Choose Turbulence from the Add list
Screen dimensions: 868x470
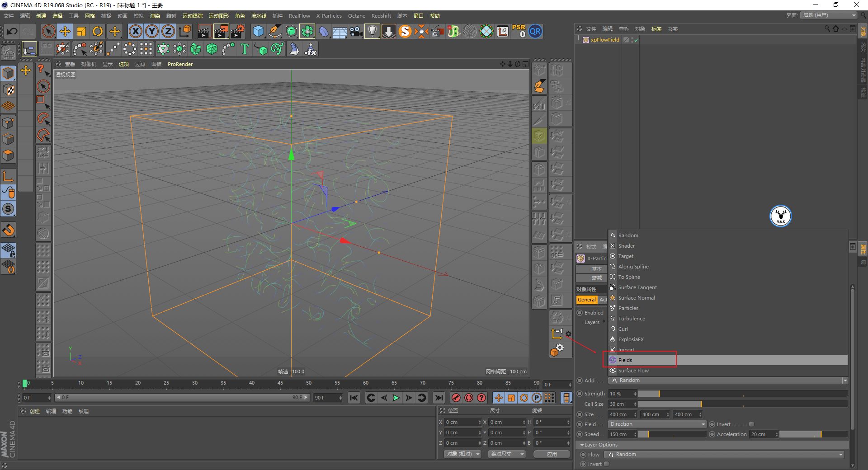pos(727,319)
